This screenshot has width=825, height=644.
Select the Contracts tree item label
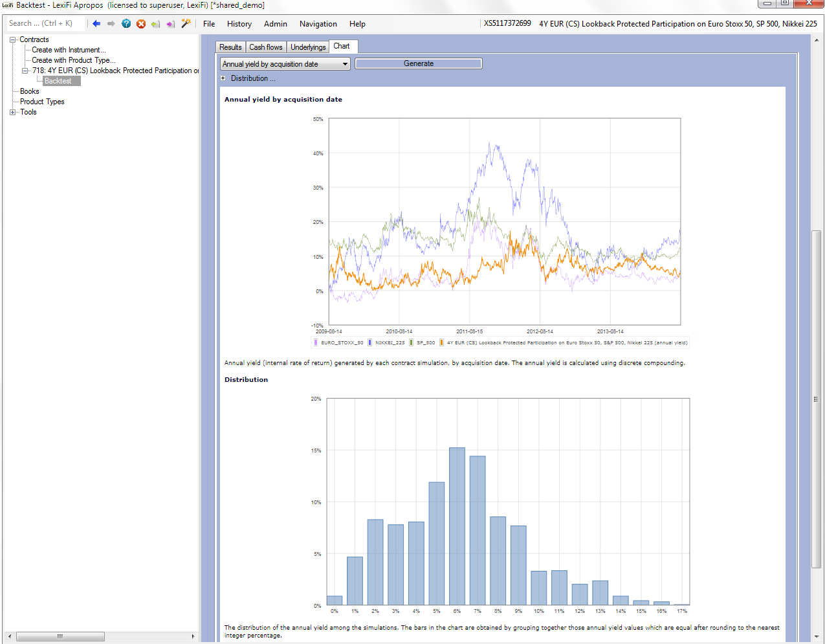tap(34, 39)
